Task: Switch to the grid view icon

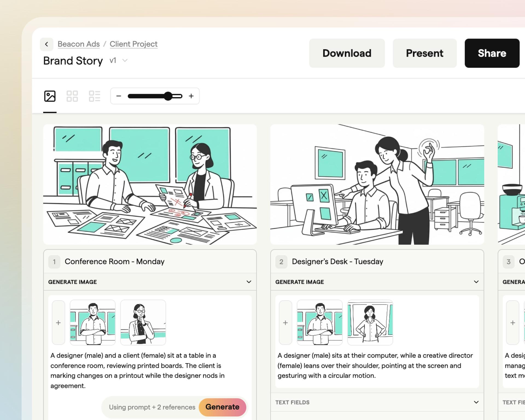Action: (x=72, y=96)
